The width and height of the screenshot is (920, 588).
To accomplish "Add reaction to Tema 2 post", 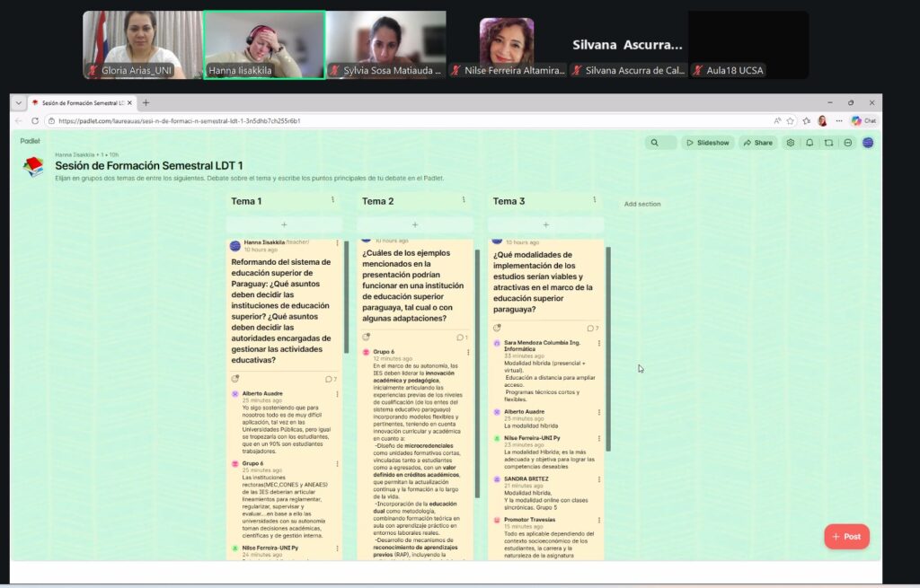I will pyautogui.click(x=367, y=338).
